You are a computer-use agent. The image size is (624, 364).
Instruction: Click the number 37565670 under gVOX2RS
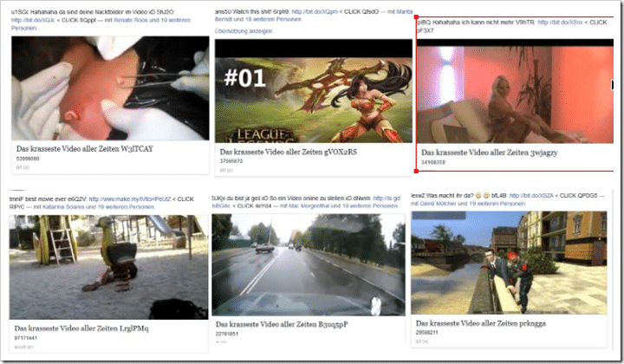(x=231, y=161)
